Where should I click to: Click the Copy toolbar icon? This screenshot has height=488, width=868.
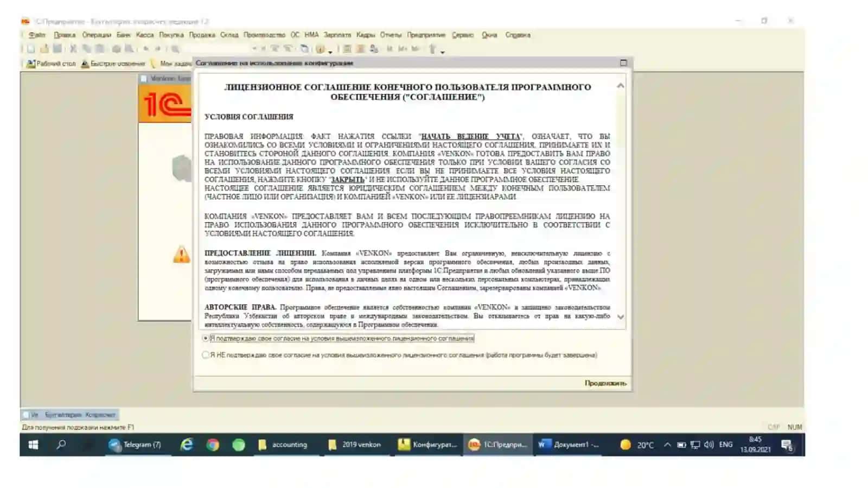[86, 49]
